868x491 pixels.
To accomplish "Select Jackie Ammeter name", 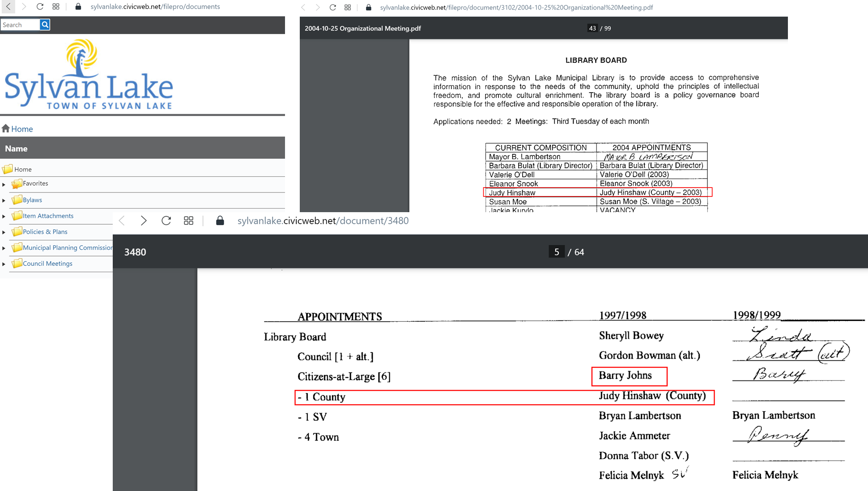I will click(634, 435).
